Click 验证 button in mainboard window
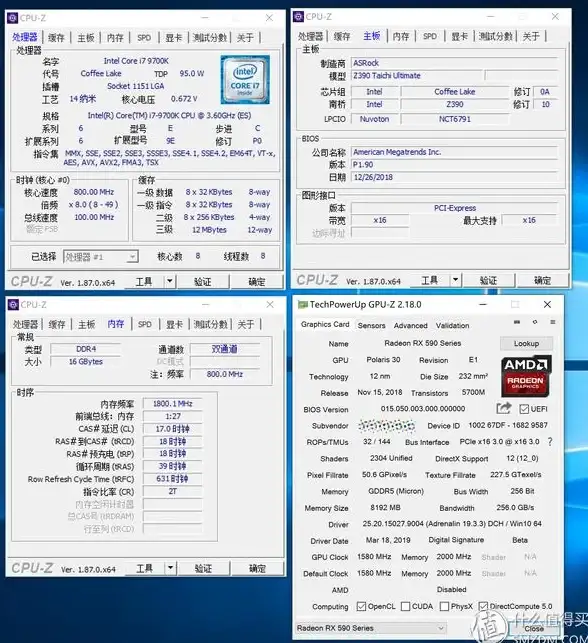The image size is (588, 643). pos(488,280)
